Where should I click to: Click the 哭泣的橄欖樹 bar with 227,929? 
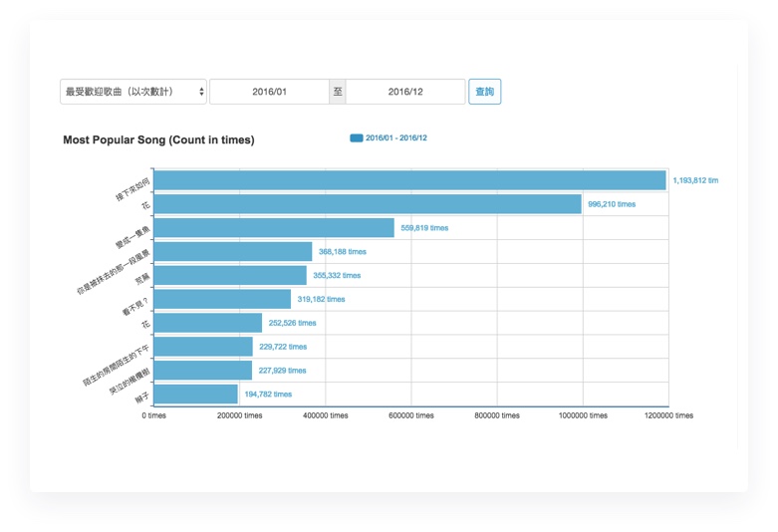(203, 371)
